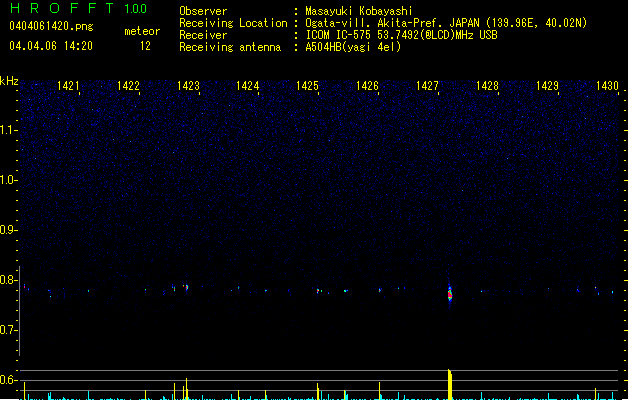This screenshot has width=629, height=400.
Task: Click the meteor label
Action: coord(142,31)
